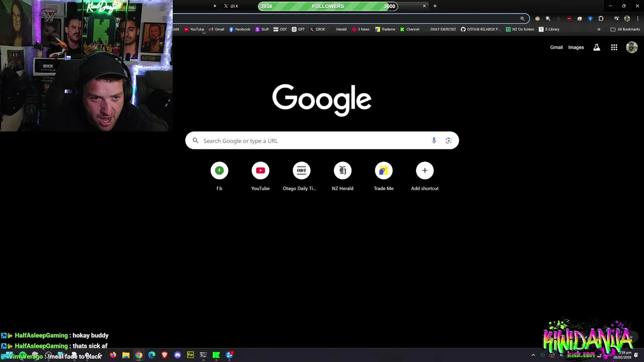644x362 pixels.
Task: Open the GPT bookmark
Action: [298, 29]
